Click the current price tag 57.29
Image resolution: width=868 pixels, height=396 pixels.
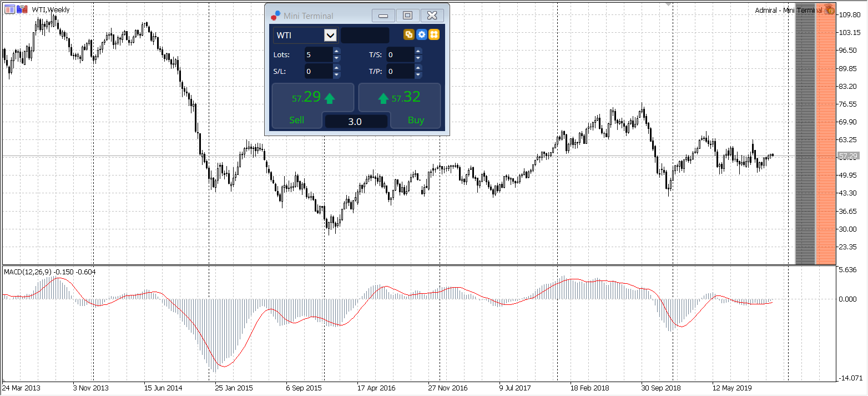coord(848,156)
